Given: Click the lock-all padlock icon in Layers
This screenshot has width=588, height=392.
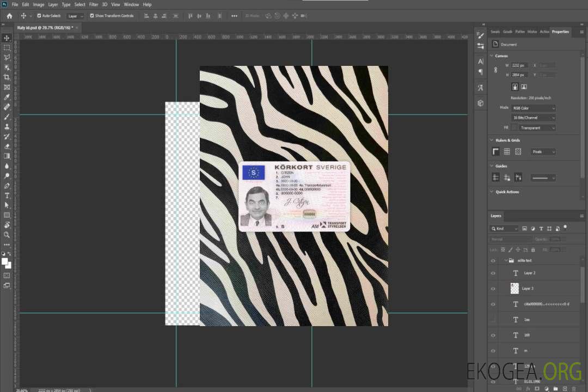Looking at the screenshot, I should (x=533, y=249).
